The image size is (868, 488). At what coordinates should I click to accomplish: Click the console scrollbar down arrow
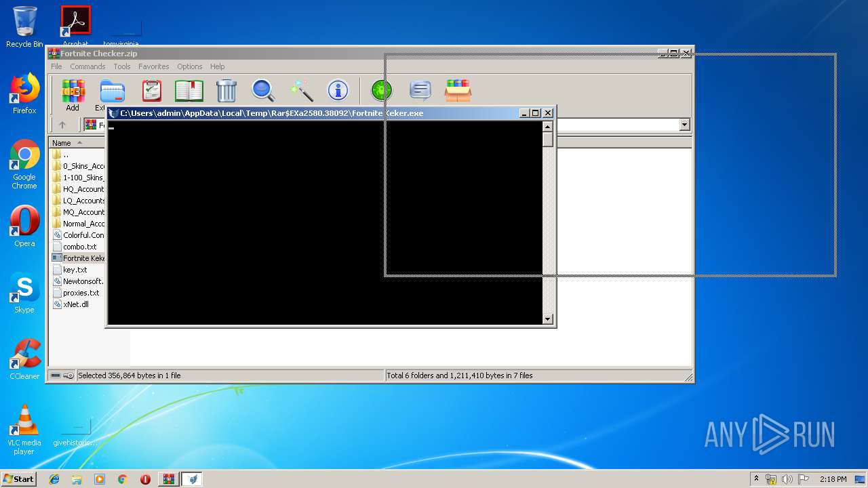[x=548, y=319]
